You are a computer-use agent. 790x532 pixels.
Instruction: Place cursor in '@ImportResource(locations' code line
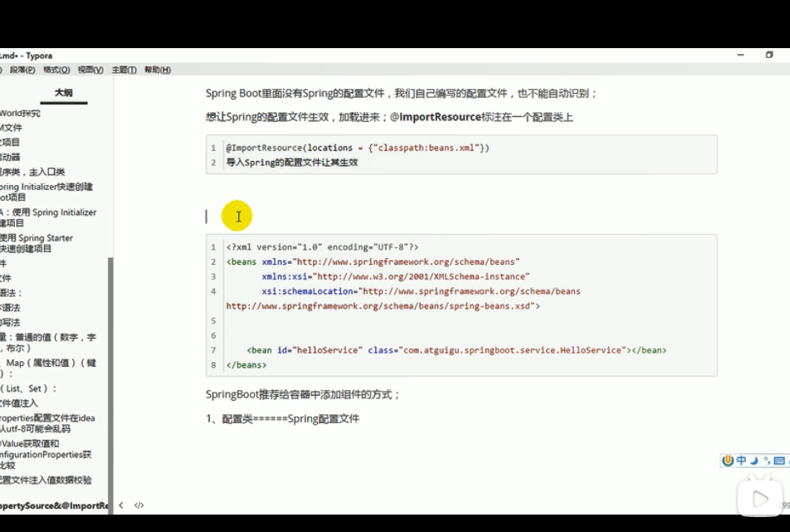click(x=358, y=148)
